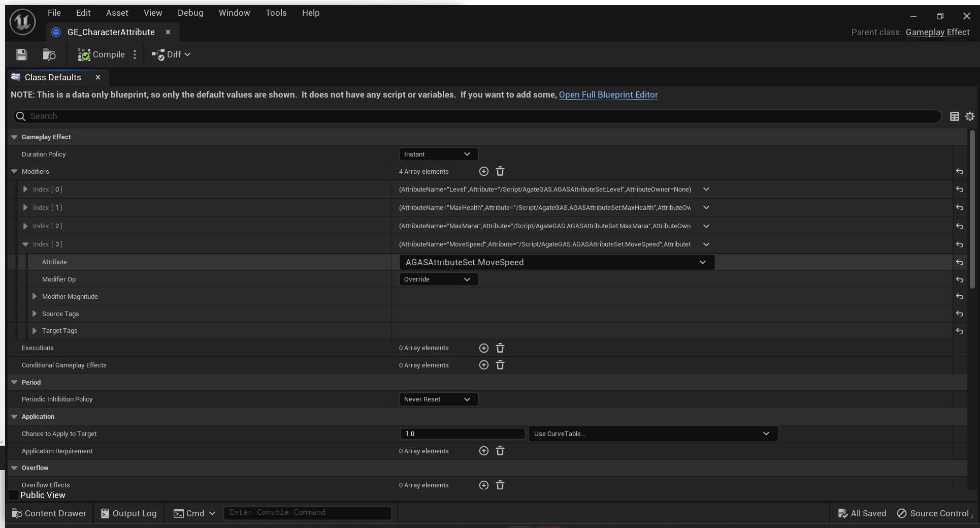Expand the Index [ 1 ] modifier row

25,207
